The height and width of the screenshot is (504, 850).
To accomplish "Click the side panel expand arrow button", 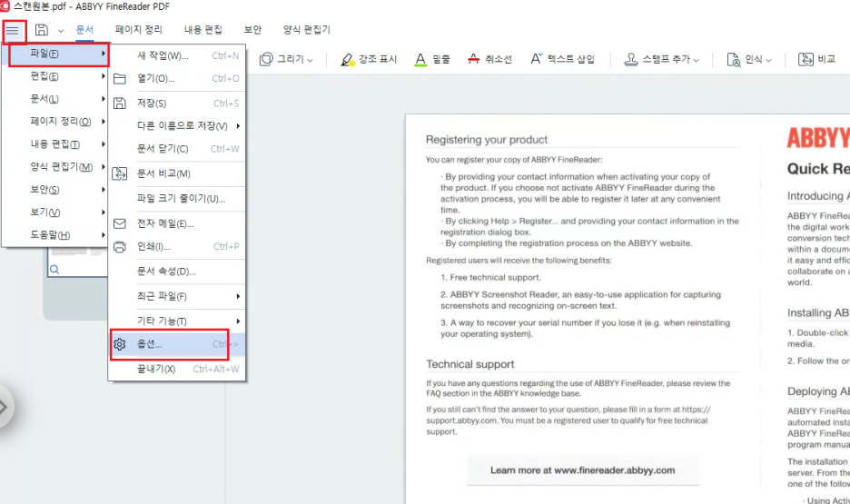I will 3,407.
